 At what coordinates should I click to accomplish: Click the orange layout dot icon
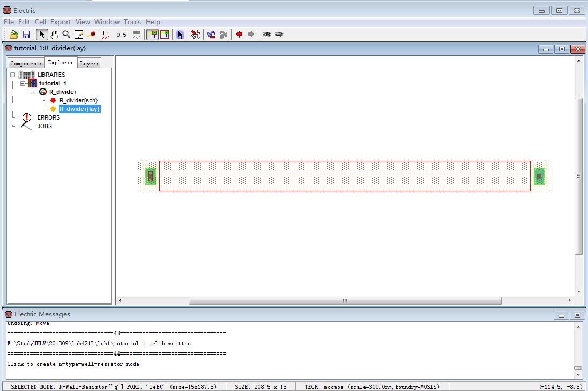pyautogui.click(x=53, y=109)
